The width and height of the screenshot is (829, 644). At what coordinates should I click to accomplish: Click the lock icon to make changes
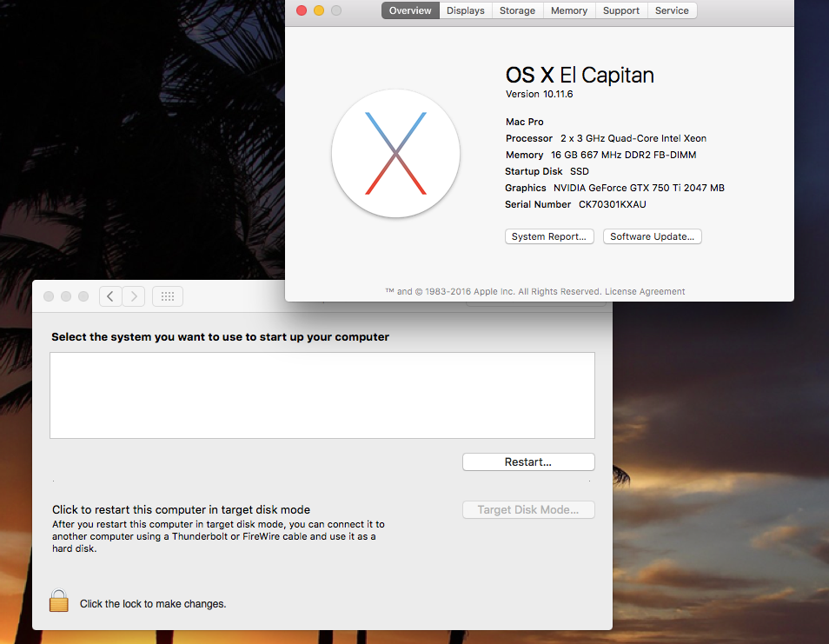(59, 601)
